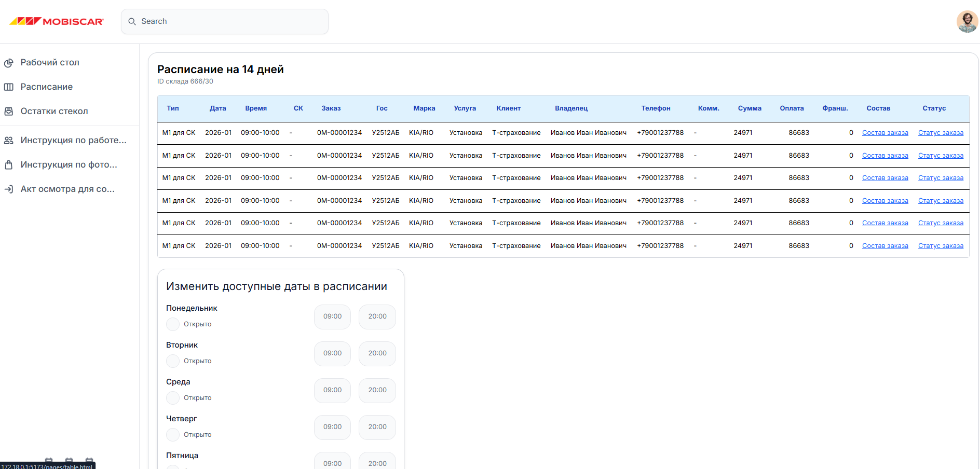Open Состав заказа link in second row
This screenshot has height=469, width=980.
(885, 156)
